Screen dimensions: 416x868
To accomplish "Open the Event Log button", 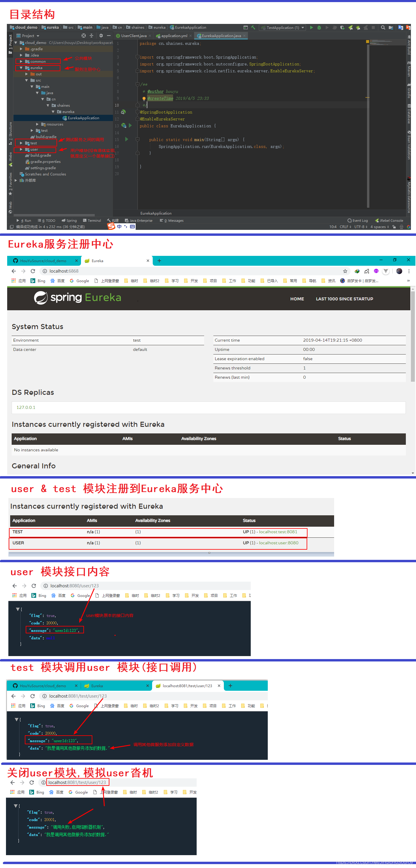I will [357, 221].
